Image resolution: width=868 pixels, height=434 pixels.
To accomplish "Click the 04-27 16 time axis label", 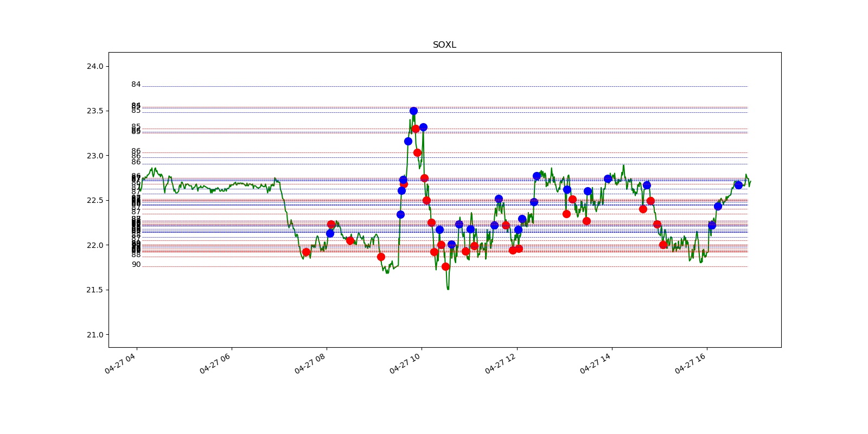I will [x=690, y=363].
